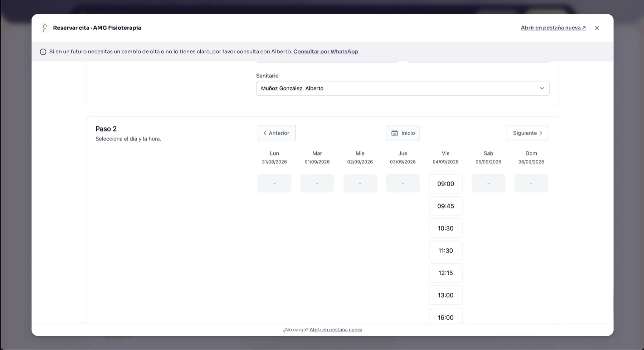Click the 'Sanitario' field label
This screenshot has width=644, height=350.
pyautogui.click(x=267, y=76)
